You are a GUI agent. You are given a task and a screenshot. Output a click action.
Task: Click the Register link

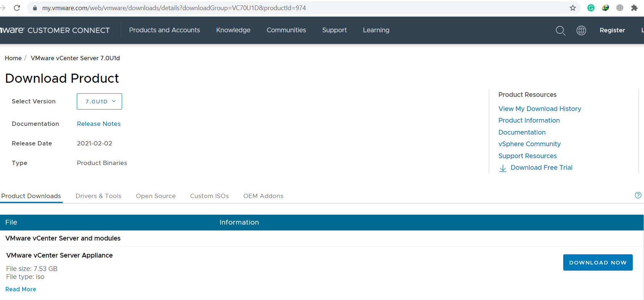pos(612,30)
